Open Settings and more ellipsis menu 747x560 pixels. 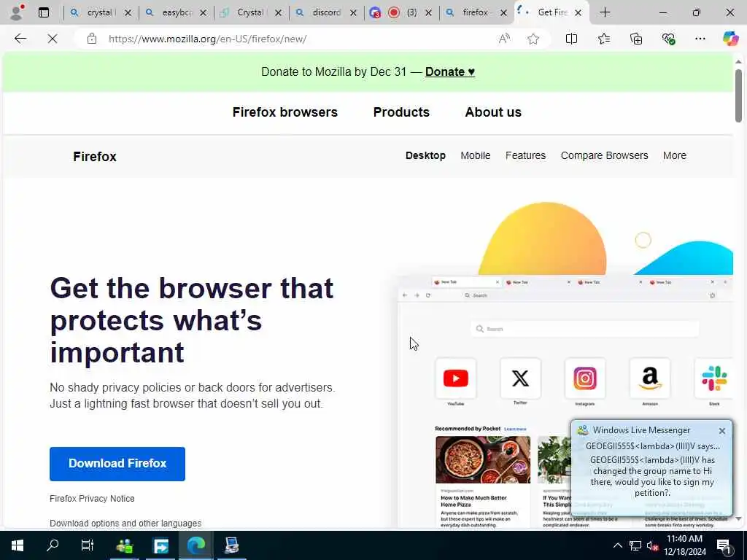(x=700, y=39)
